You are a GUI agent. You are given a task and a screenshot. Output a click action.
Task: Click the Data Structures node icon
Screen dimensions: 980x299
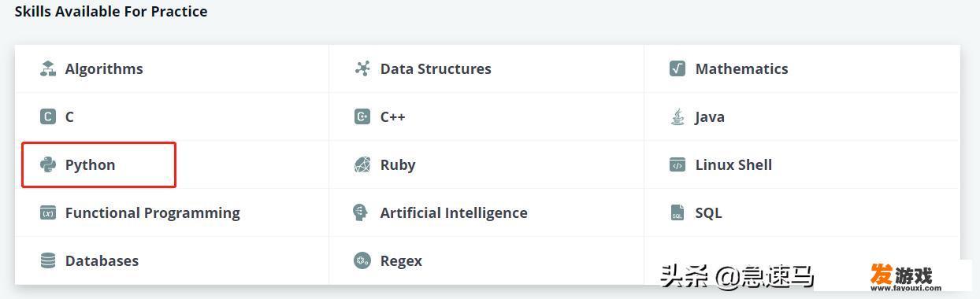(362, 68)
